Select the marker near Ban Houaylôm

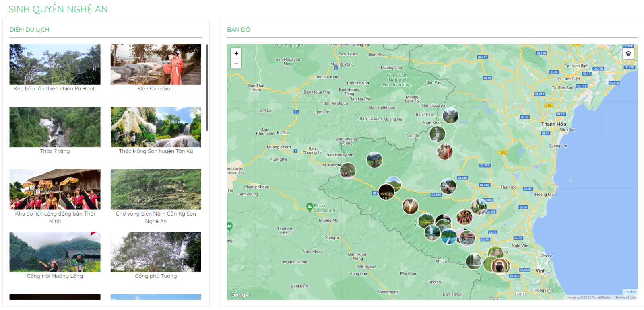coord(374,160)
